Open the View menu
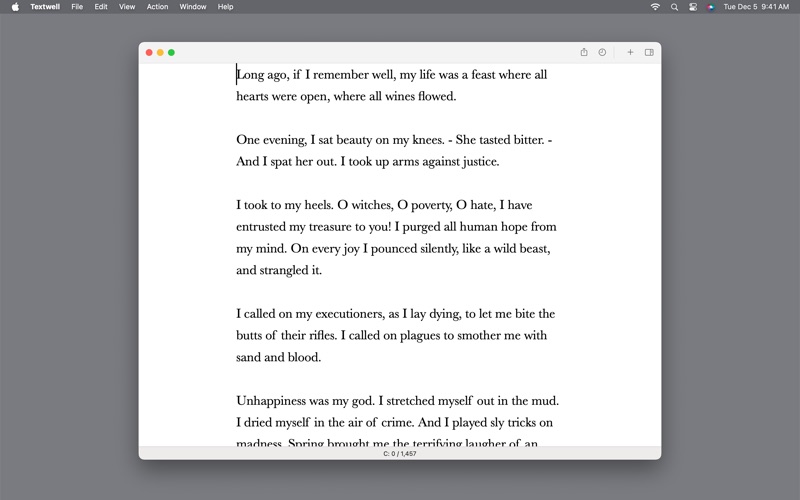 pyautogui.click(x=127, y=7)
